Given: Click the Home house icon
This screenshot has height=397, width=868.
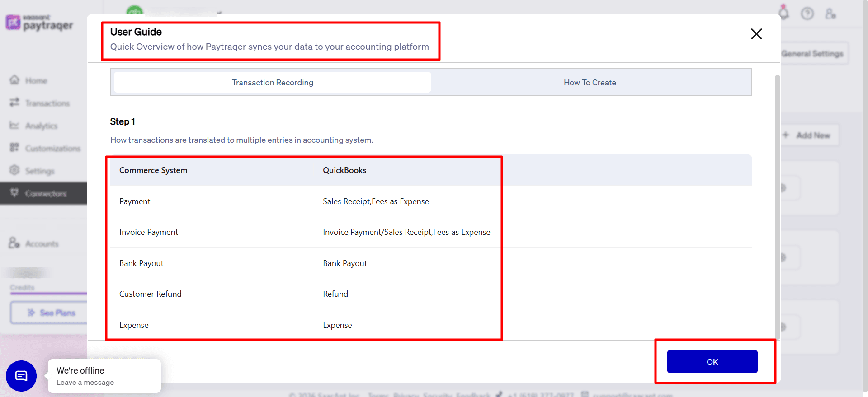Looking at the screenshot, I should tap(14, 80).
